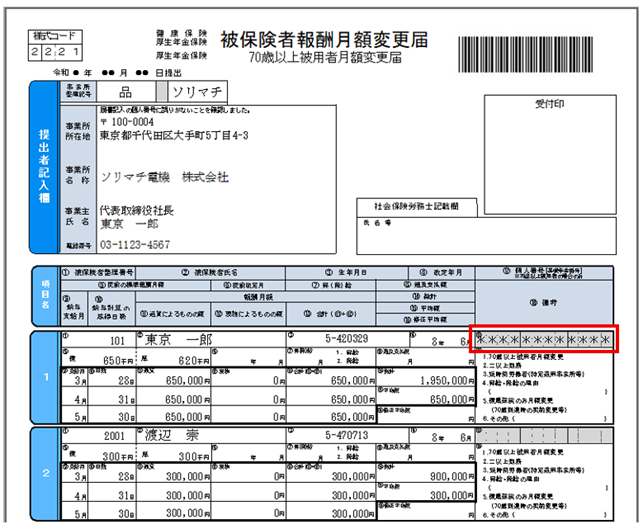The height and width of the screenshot is (529, 643).
Task: Click the total amount 1,950,000円
Action: (x=447, y=381)
